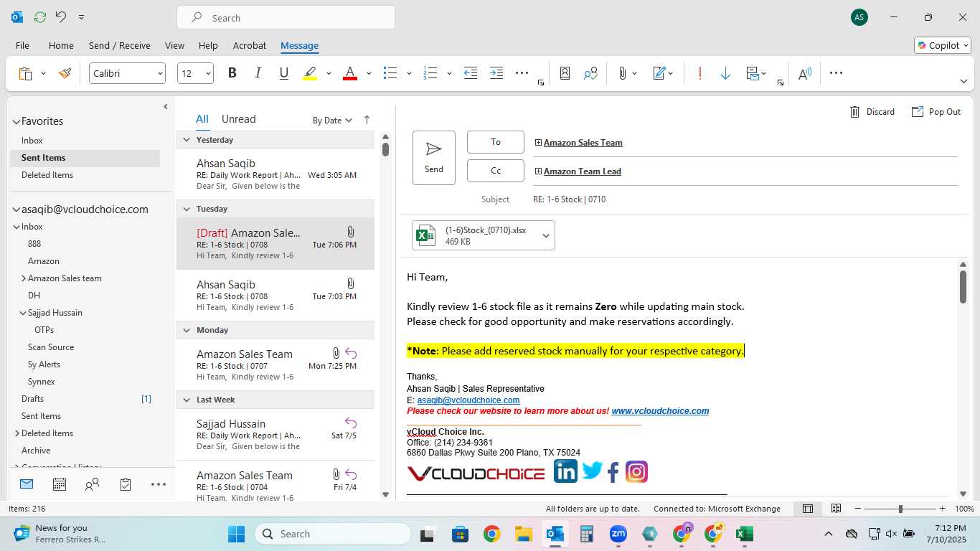Expand the Amazon Sales team folder
Viewport: 980px width, 551px height.
click(23, 278)
